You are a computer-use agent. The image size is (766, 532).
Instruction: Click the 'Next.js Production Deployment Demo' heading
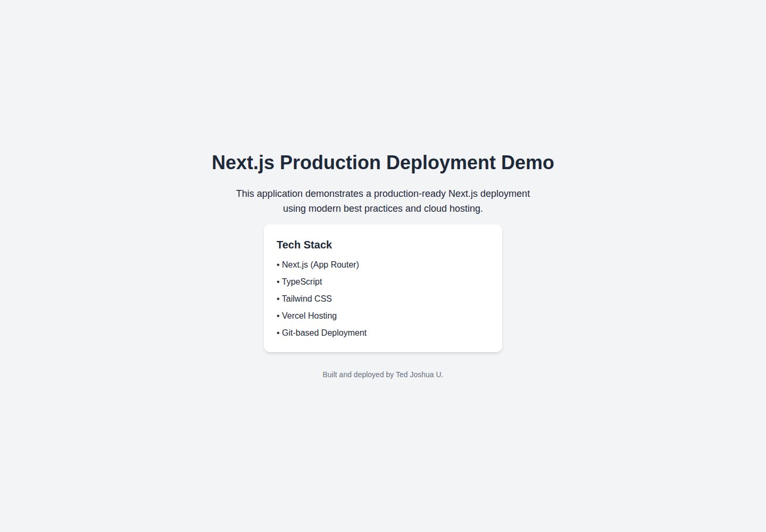click(383, 163)
